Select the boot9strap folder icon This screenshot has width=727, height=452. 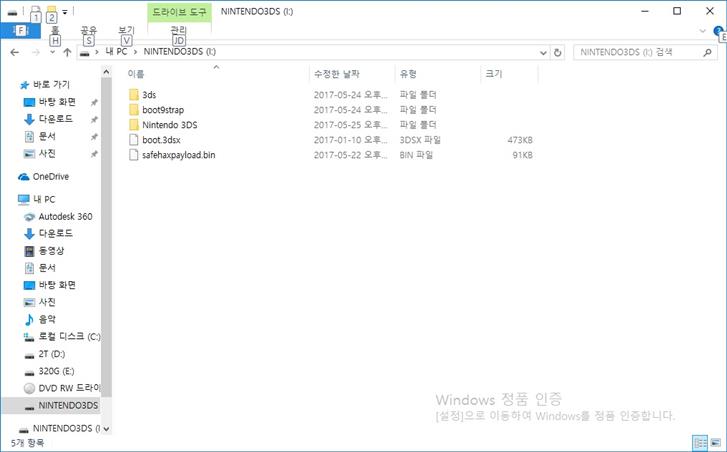click(x=134, y=110)
